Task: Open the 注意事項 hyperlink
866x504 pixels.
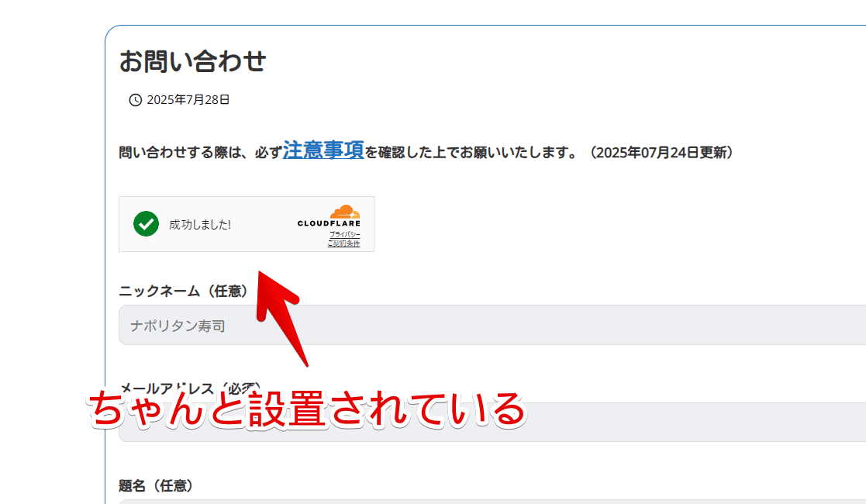Action: click(x=323, y=152)
